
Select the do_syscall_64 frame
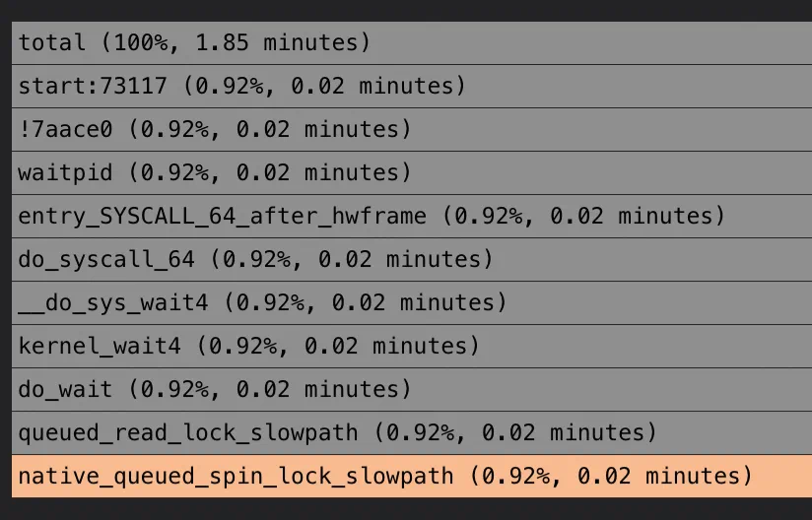pos(406,259)
